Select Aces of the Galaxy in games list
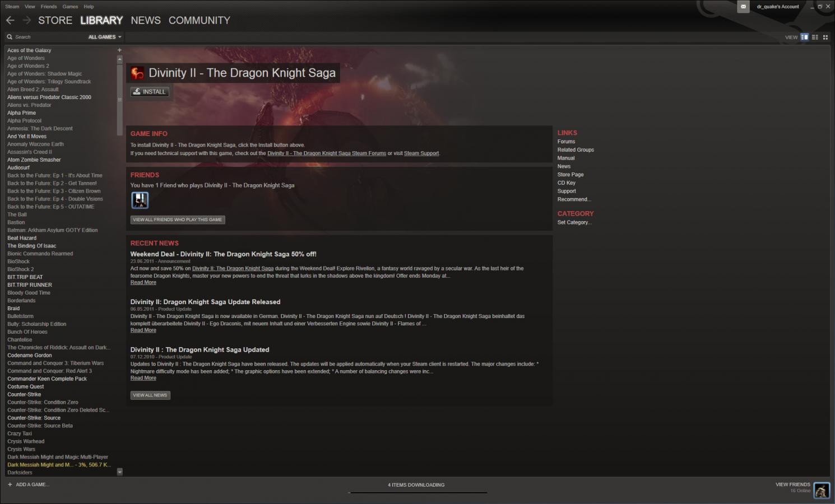835x504 pixels. 29,50
